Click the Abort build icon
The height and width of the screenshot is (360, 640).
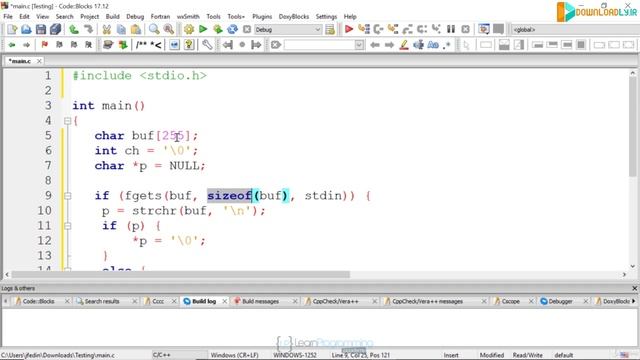pos(247,29)
